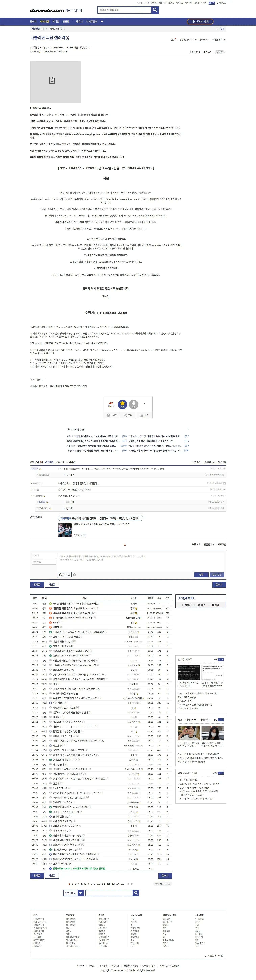Open page 2 in pagination
256x980 pixels.
[72, 884]
